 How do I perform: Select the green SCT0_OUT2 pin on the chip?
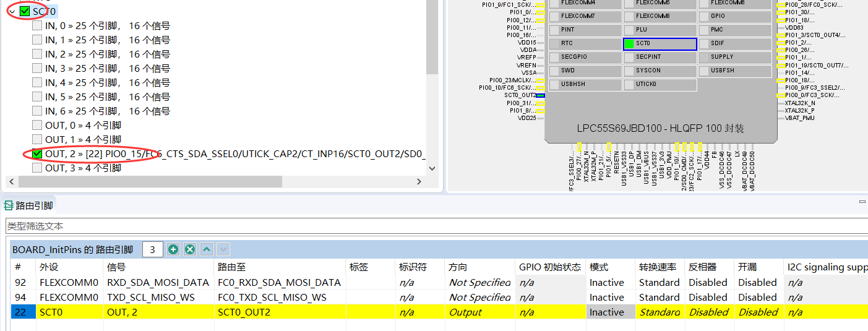click(540, 95)
